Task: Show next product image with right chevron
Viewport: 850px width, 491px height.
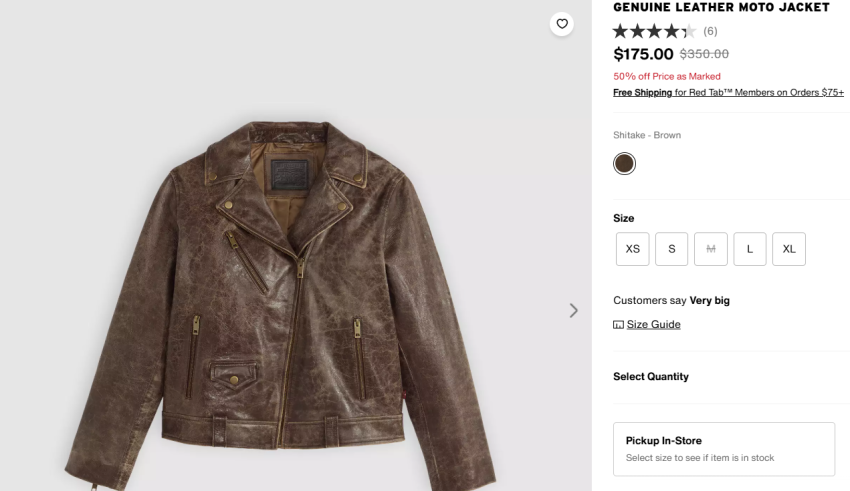Action: pyautogui.click(x=573, y=311)
